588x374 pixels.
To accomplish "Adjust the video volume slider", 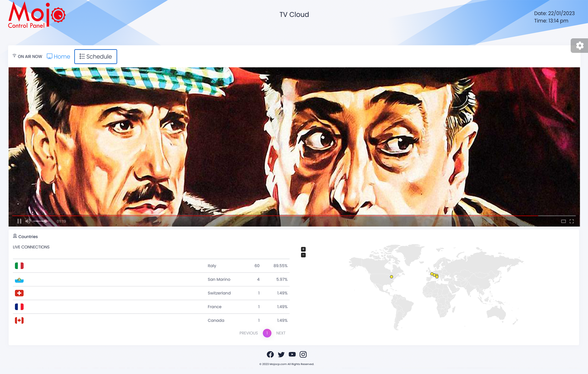I will click(x=41, y=221).
